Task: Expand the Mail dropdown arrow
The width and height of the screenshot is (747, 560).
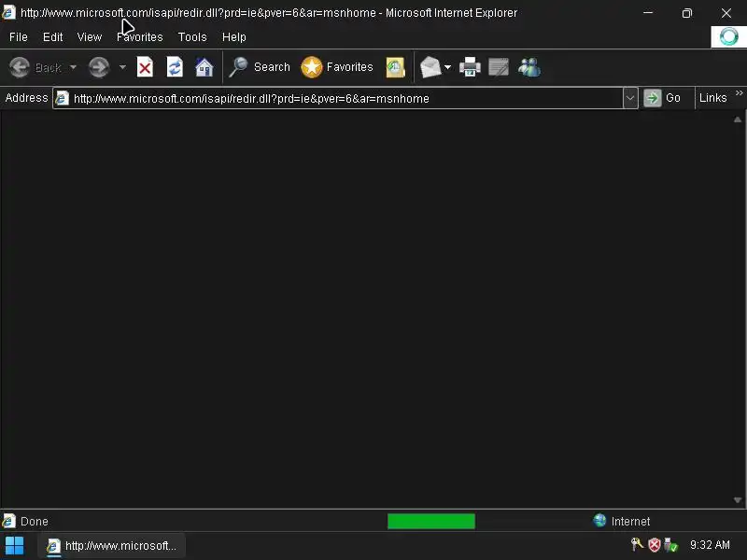Action: tap(447, 67)
